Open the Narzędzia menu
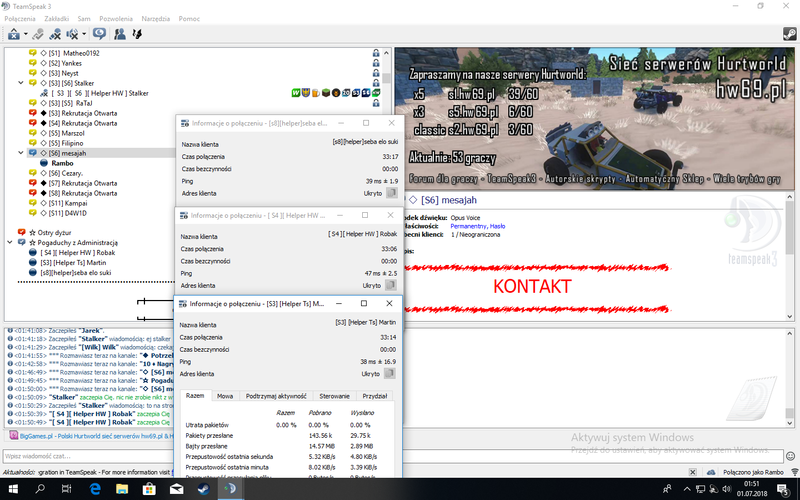 point(156,18)
